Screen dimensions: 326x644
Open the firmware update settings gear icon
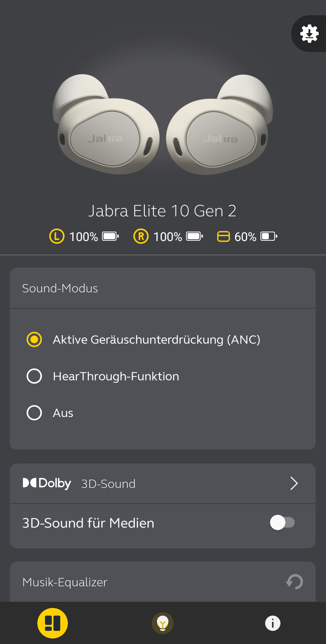point(309,34)
